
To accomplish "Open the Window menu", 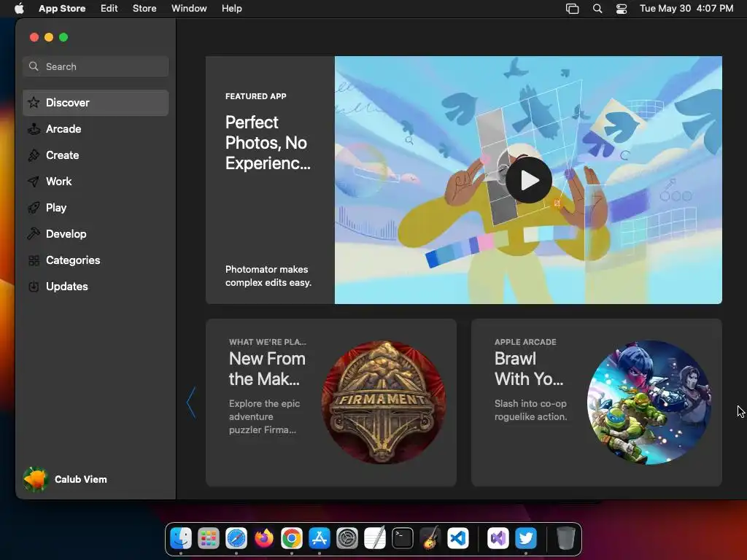I will [189, 8].
